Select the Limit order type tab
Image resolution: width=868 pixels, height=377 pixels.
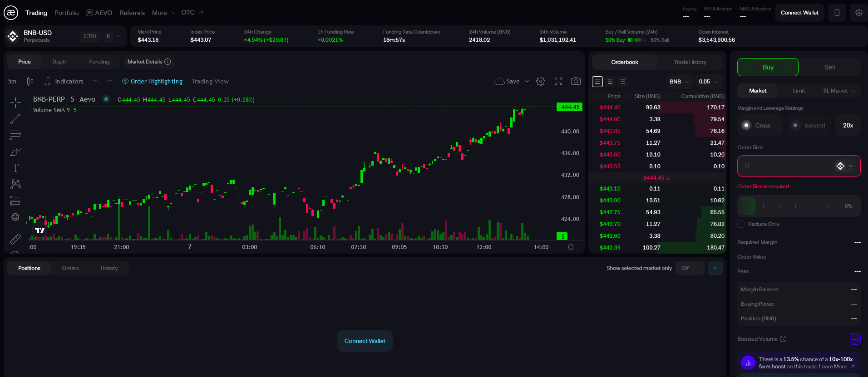tap(799, 91)
